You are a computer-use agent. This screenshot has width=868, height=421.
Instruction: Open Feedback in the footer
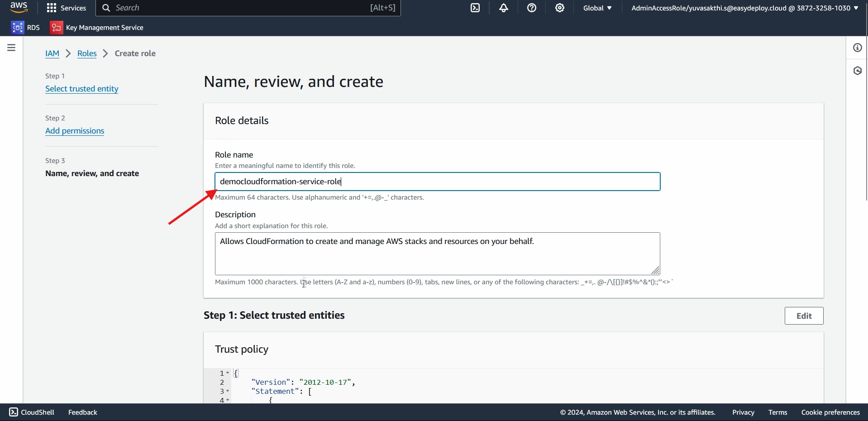(83, 412)
